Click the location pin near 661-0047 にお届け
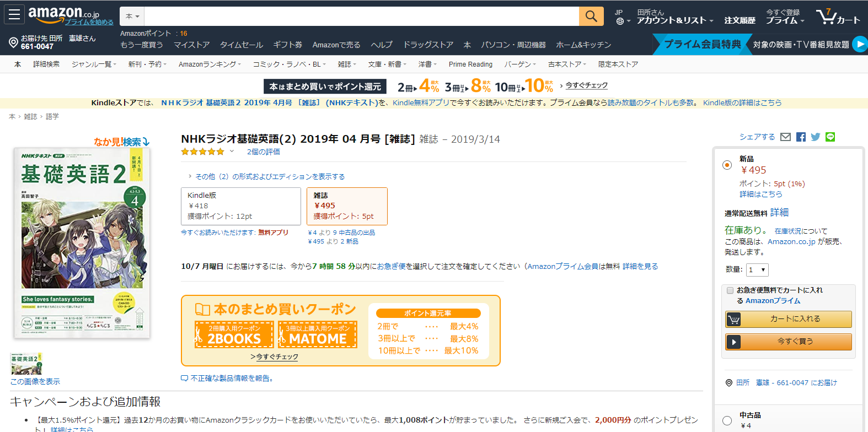Viewport: 868px width, 432px height. pos(729,383)
